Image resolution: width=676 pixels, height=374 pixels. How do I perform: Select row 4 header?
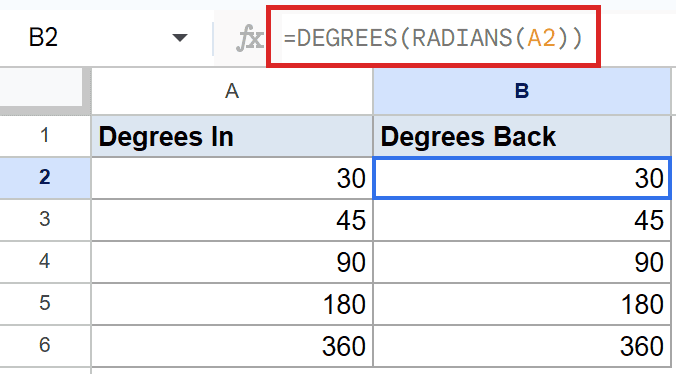45,261
